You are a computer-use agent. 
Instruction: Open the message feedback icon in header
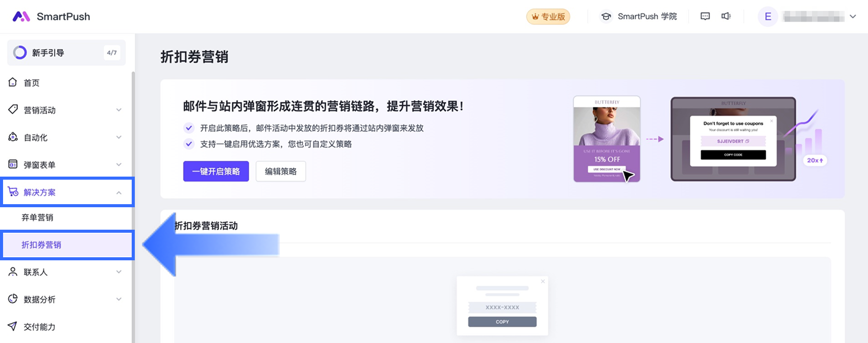(x=705, y=16)
